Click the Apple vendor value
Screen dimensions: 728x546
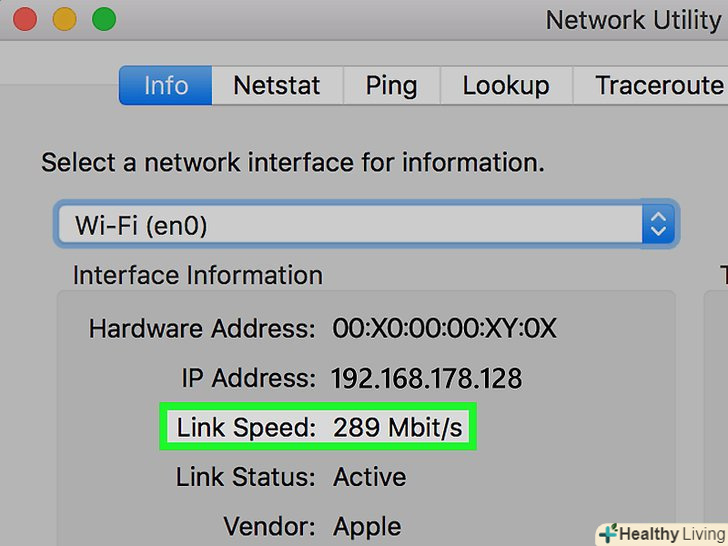[x=367, y=526]
